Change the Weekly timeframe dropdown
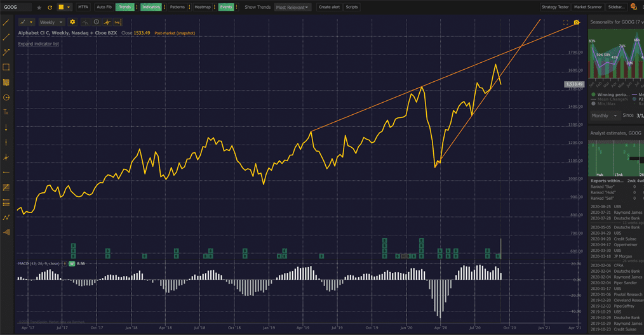Image resolution: width=644 pixels, height=335 pixels. [x=51, y=22]
